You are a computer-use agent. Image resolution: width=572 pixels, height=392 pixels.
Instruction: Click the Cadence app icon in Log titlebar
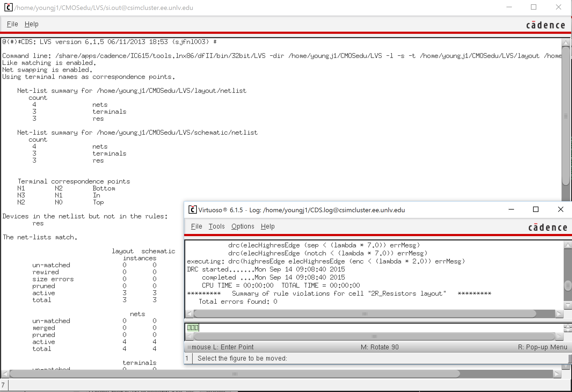[192, 210]
